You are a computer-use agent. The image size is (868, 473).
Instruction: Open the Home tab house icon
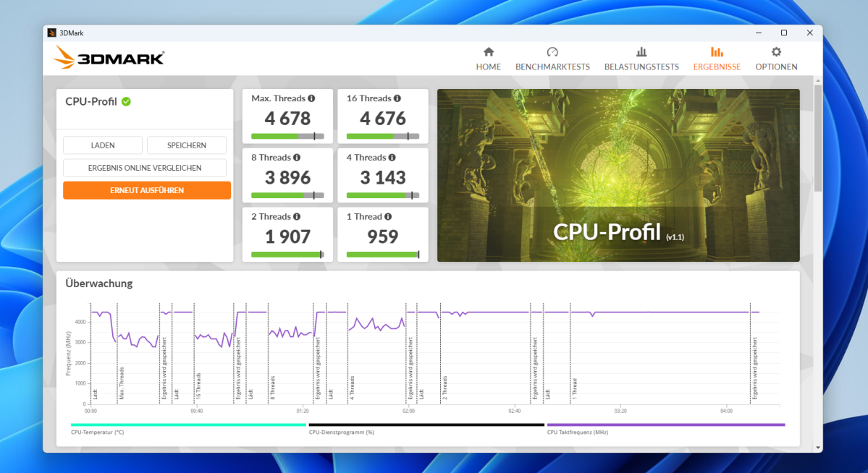pyautogui.click(x=488, y=52)
